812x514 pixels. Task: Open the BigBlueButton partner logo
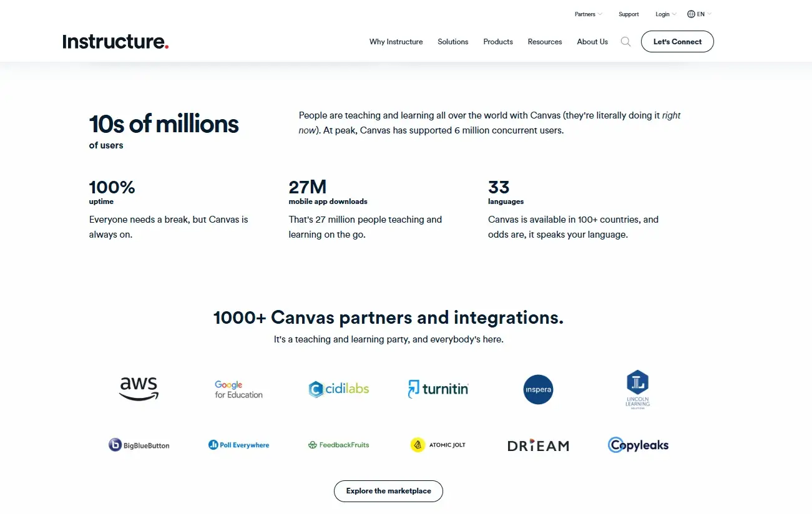point(139,445)
